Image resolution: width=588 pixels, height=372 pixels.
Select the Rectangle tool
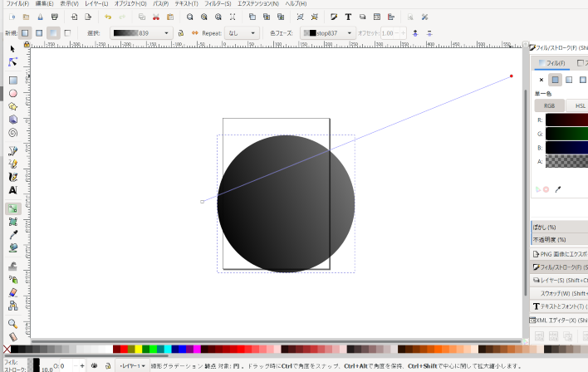pos(12,81)
